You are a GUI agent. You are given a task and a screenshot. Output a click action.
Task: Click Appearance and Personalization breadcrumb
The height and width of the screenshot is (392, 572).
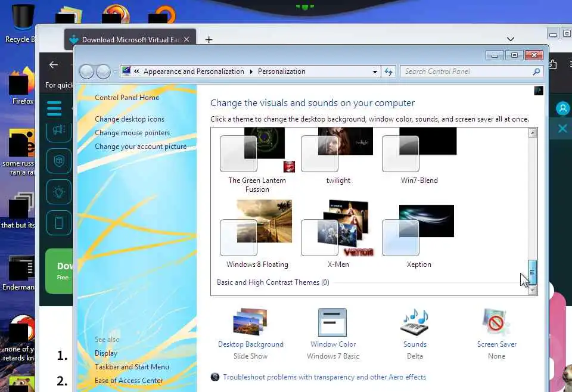pyautogui.click(x=194, y=71)
